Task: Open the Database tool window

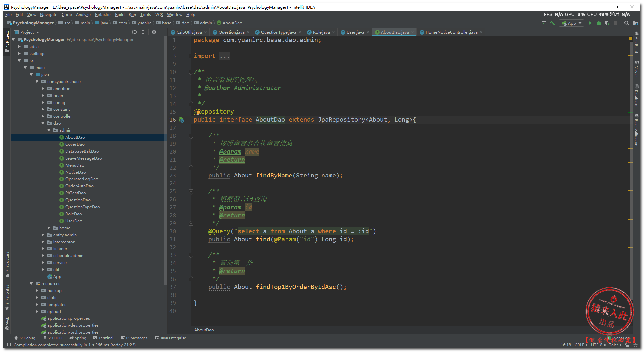Action: pyautogui.click(x=636, y=96)
